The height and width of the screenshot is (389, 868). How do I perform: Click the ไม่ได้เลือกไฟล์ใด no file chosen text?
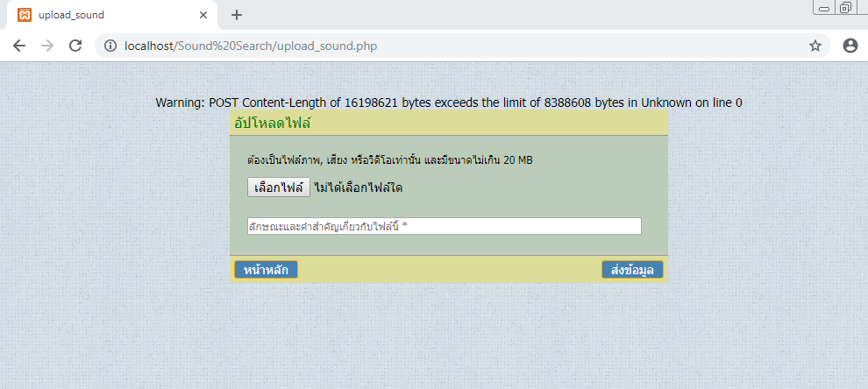coord(359,187)
